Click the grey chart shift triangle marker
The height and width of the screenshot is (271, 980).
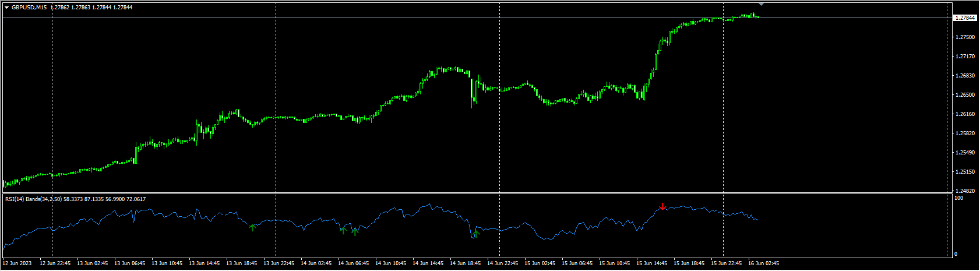(x=761, y=4)
